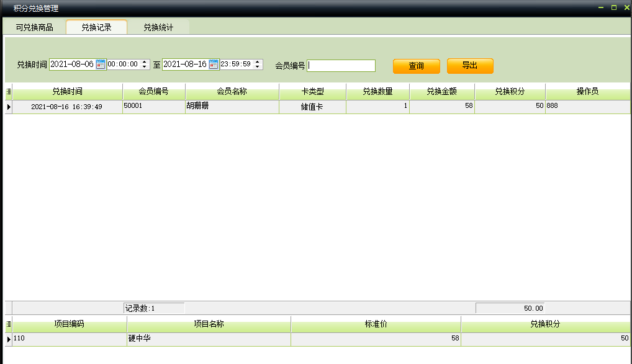This screenshot has width=632, height=364.
Task: Click the 查询 button
Action: pos(416,66)
